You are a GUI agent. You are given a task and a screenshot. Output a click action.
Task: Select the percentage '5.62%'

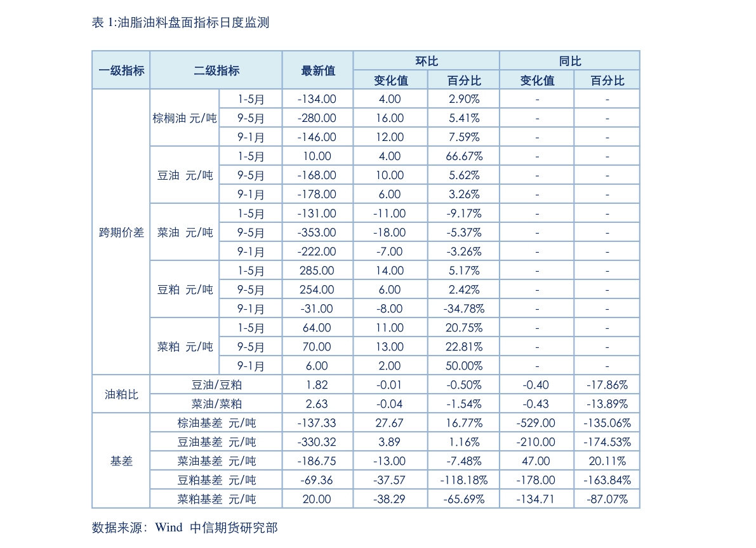pyautogui.click(x=464, y=175)
